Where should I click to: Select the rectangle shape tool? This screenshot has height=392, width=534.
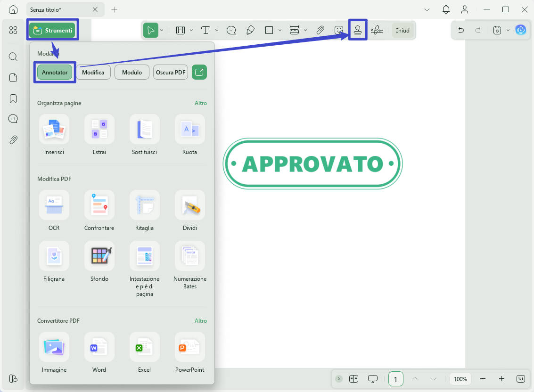(269, 30)
